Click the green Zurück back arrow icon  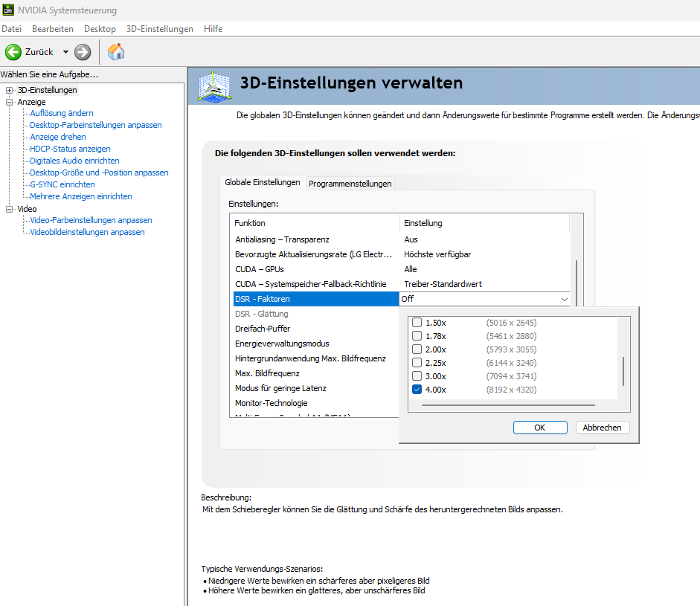click(13, 52)
